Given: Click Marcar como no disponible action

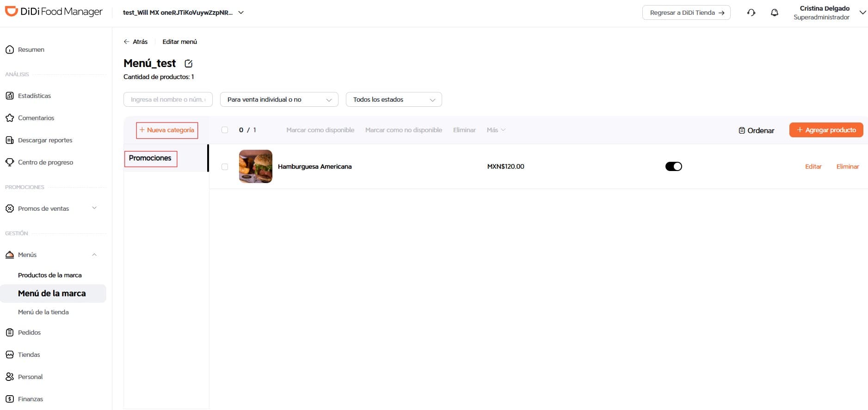Looking at the screenshot, I should pyautogui.click(x=404, y=130).
